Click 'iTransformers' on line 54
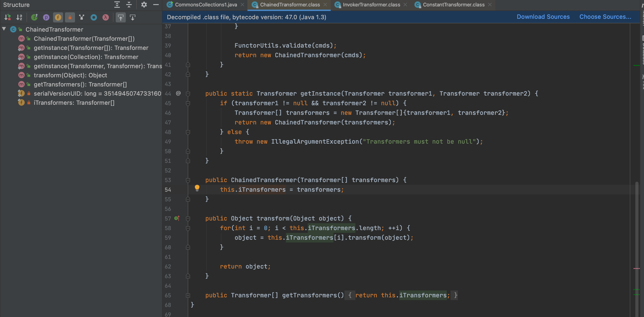 coord(262,190)
